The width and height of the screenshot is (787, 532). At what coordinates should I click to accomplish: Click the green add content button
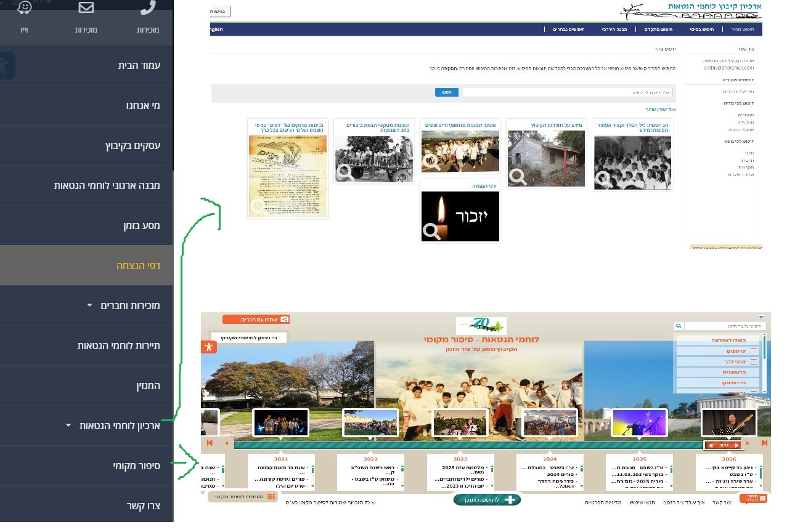487,499
